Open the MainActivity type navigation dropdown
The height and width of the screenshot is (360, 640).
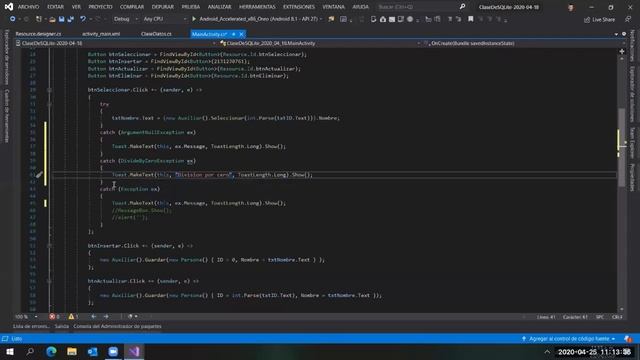(x=320, y=43)
